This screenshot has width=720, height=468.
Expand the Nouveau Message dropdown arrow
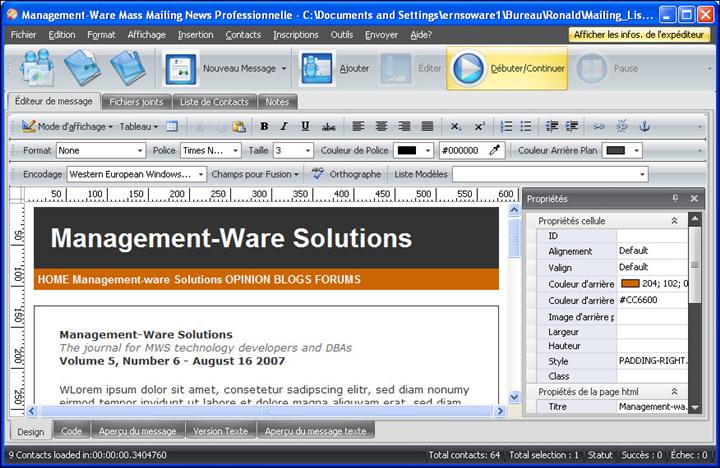click(x=284, y=68)
